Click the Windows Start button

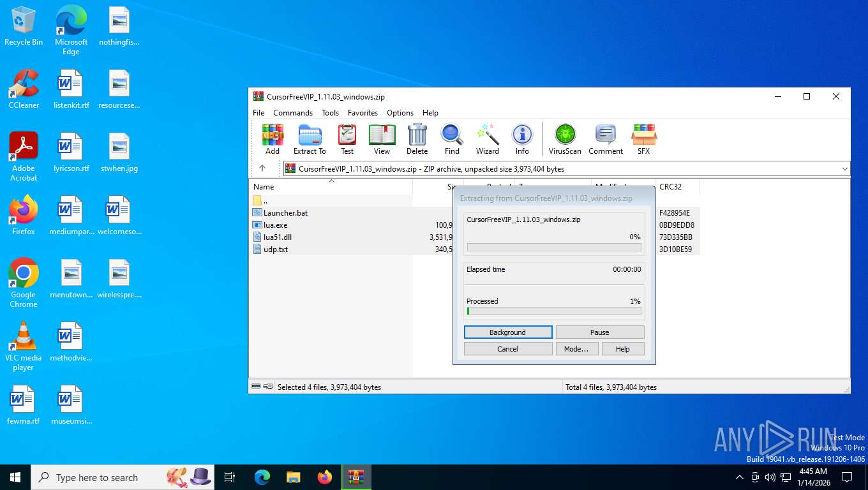(15, 477)
